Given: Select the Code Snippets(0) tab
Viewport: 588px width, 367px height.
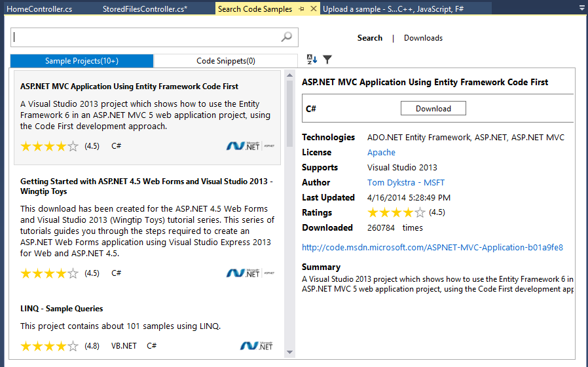Looking at the screenshot, I should 226,61.
